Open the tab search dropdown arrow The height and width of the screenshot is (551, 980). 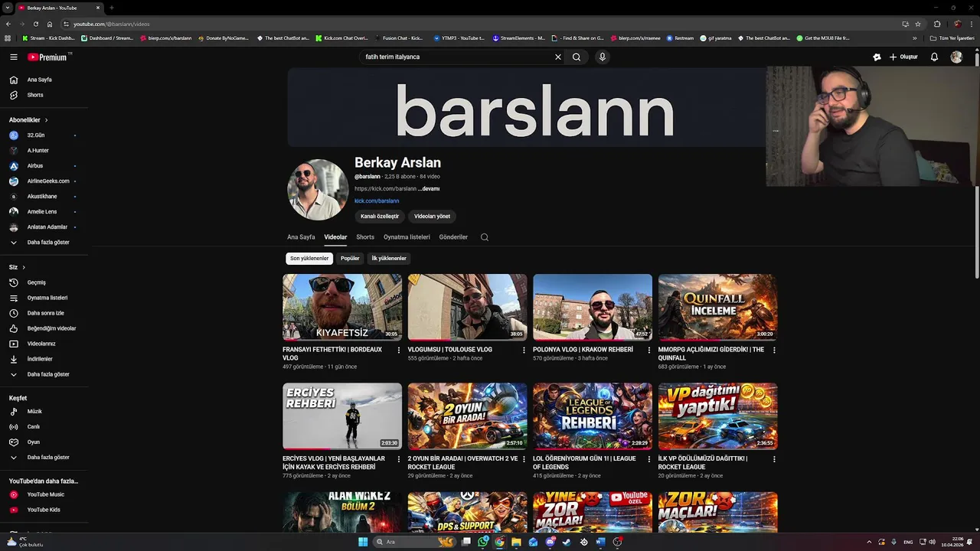click(x=8, y=8)
